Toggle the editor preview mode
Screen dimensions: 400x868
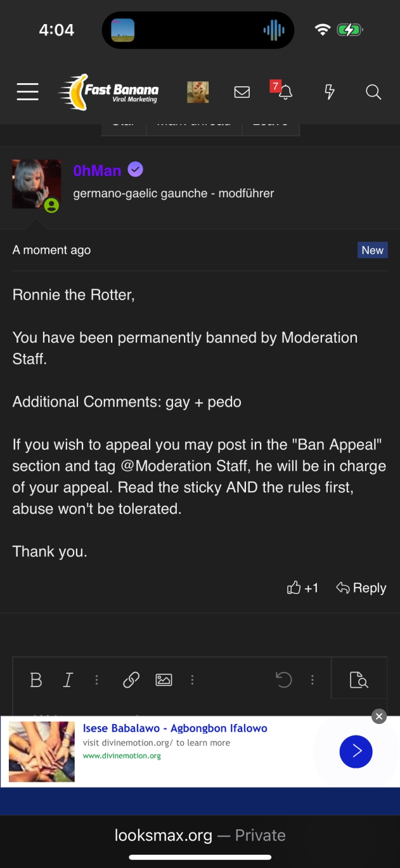(359, 680)
